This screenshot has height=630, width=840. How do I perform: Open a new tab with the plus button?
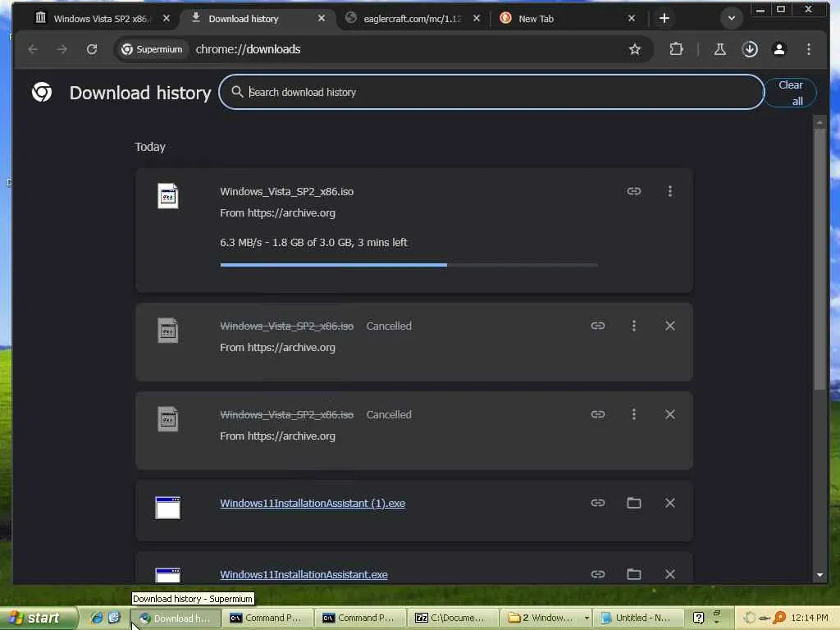(664, 18)
